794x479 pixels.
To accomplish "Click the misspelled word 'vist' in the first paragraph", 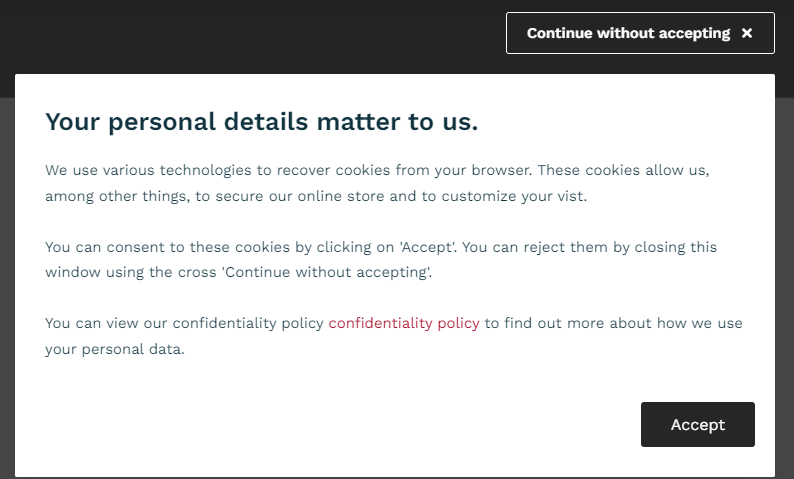I will (571, 196).
